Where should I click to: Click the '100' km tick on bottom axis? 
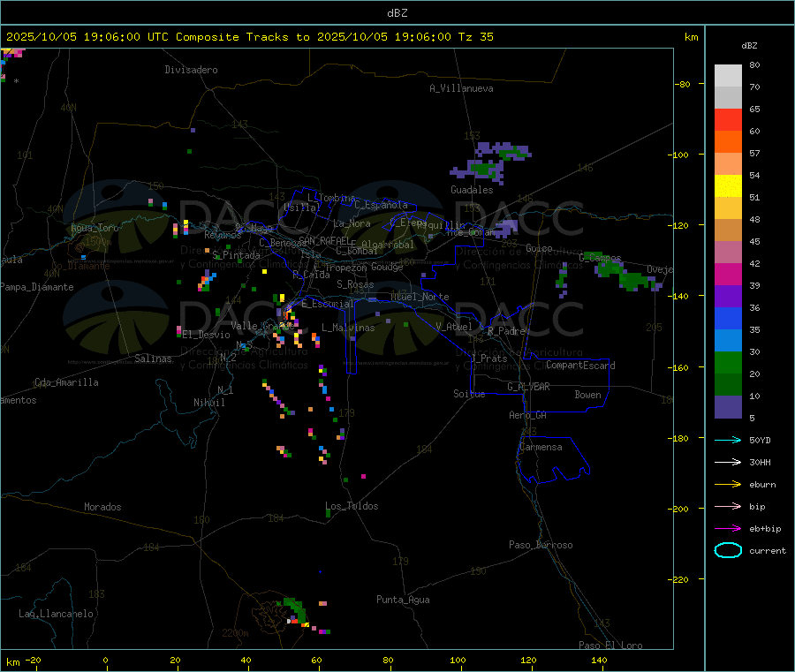click(458, 660)
